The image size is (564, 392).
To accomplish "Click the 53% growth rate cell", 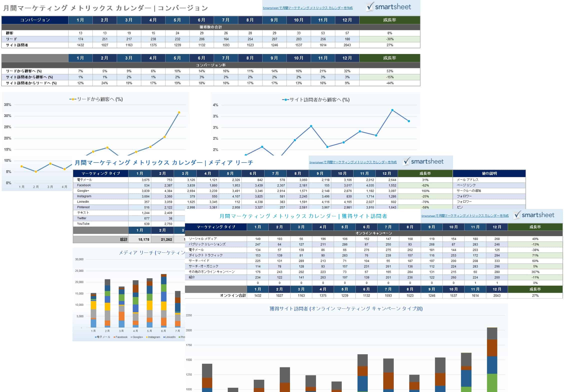I will [390, 71].
